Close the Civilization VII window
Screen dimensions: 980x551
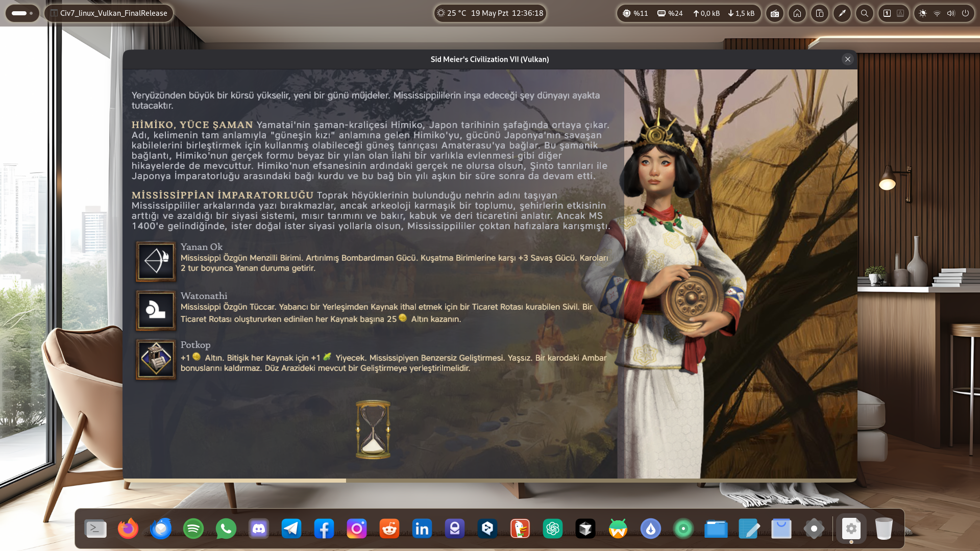[848, 59]
